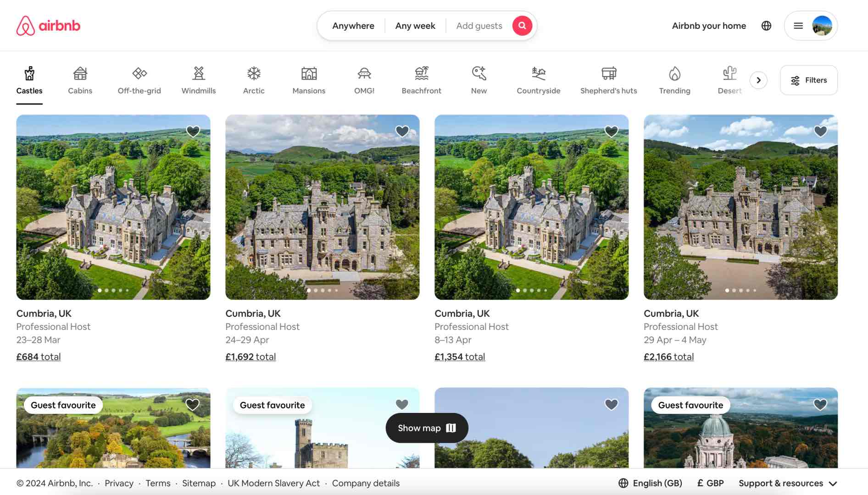Click Show map button
This screenshot has height=495, width=868.
click(x=426, y=428)
